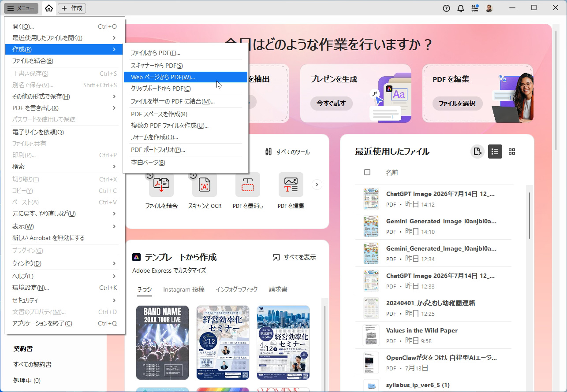Choose アプリケーションを終了 from the menu
This screenshot has width=567, height=392.
(64, 323)
